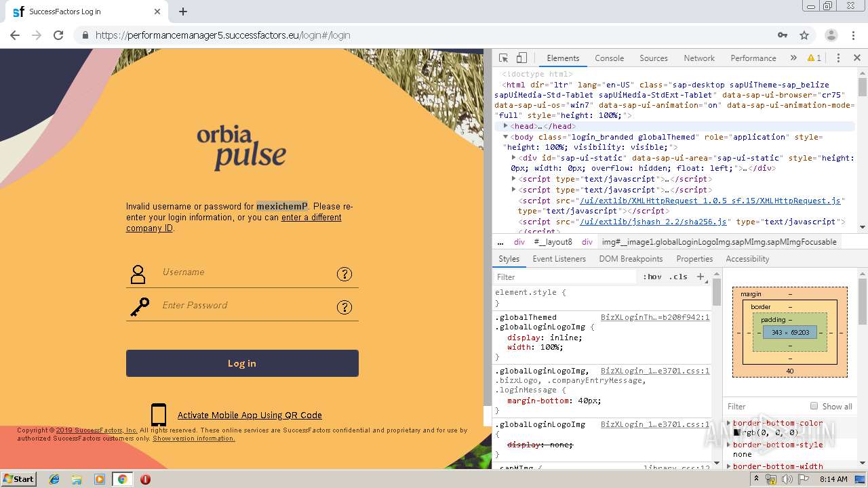Open media player from taskbar
Viewport: 868px width, 488px height.
[x=100, y=479]
